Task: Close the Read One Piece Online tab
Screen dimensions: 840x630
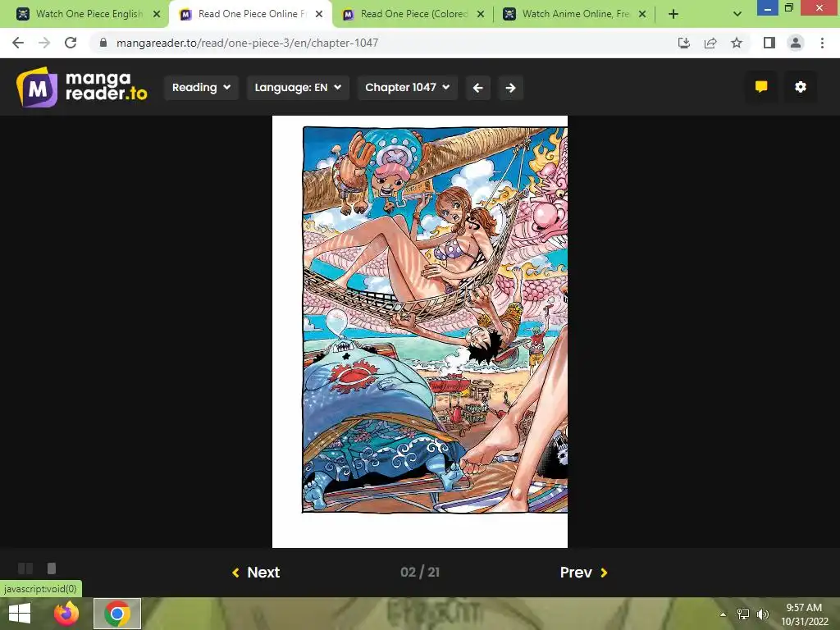Action: click(319, 14)
